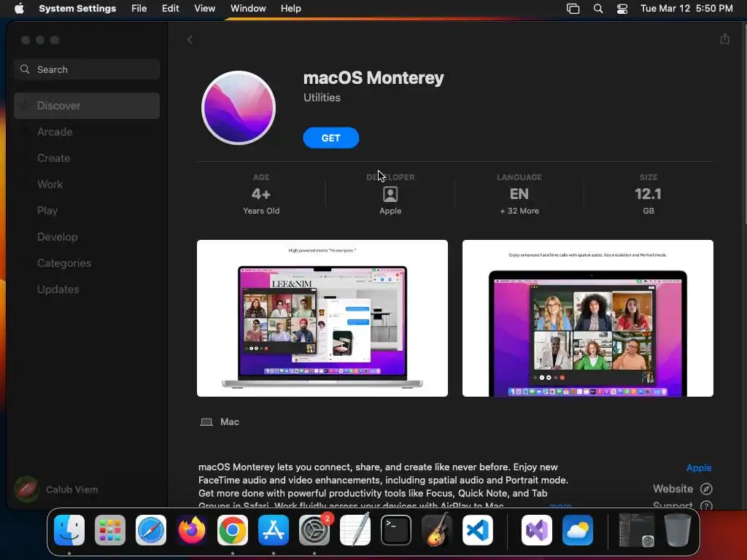This screenshot has width=747, height=560.
Task: Click the Mac laptop compatibility icon
Action: click(206, 422)
